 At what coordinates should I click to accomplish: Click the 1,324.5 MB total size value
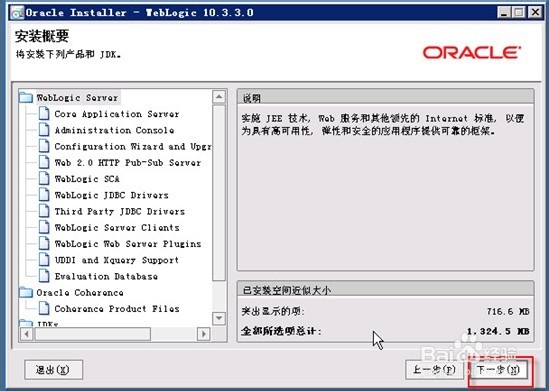(498, 331)
